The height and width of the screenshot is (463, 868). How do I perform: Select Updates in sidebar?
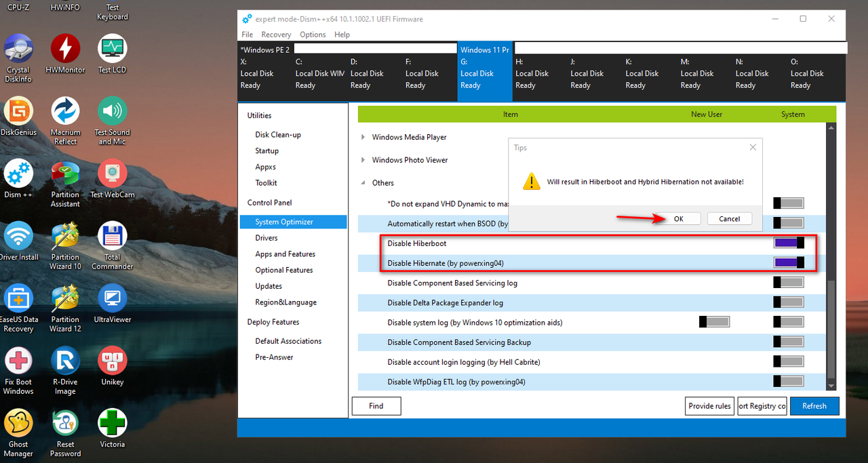(x=269, y=286)
